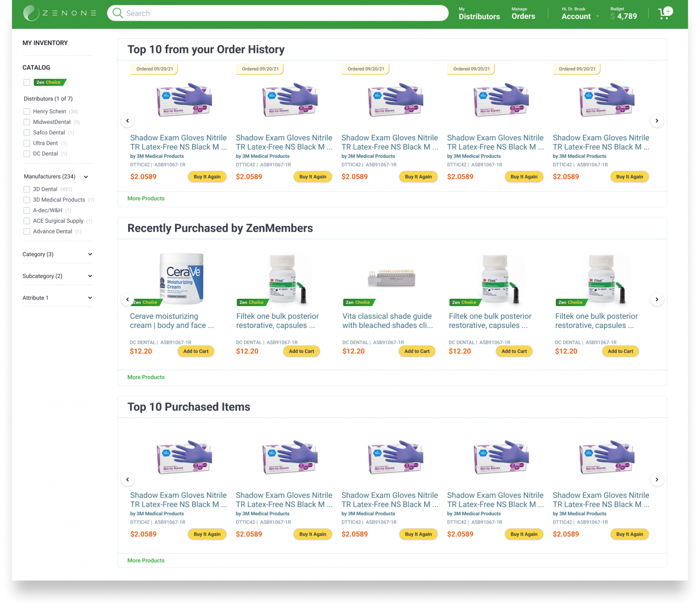Click the Distributors (1 of 7) label

[48, 99]
